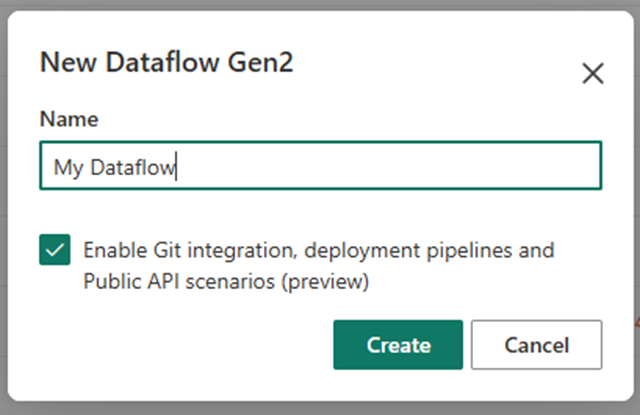Click the Name field containing My Dataflow
The height and width of the screenshot is (415, 640).
click(x=320, y=165)
